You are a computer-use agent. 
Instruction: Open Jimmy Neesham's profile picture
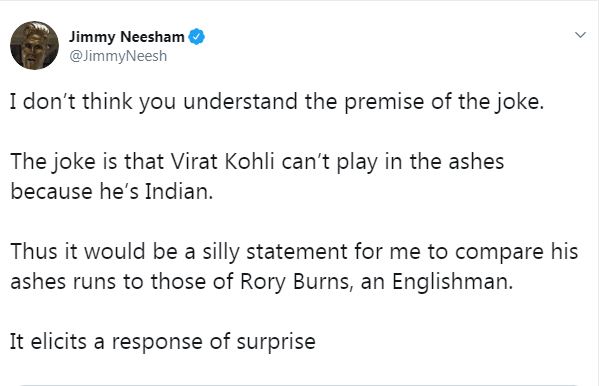(34, 45)
